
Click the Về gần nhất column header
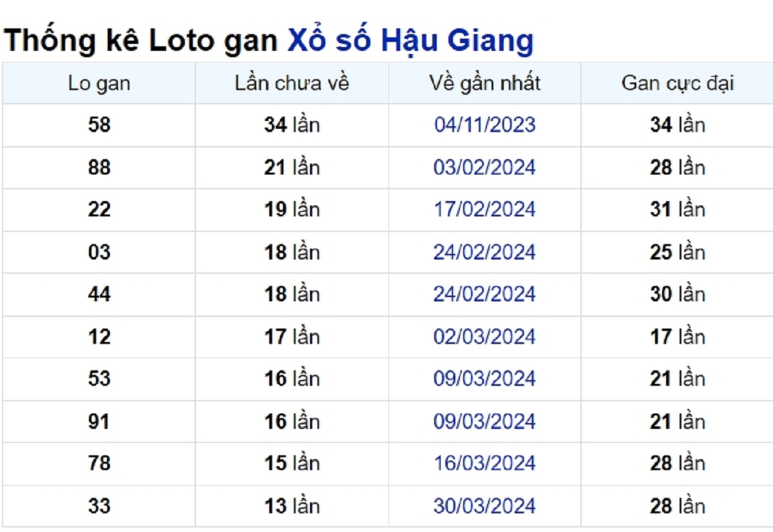click(484, 82)
